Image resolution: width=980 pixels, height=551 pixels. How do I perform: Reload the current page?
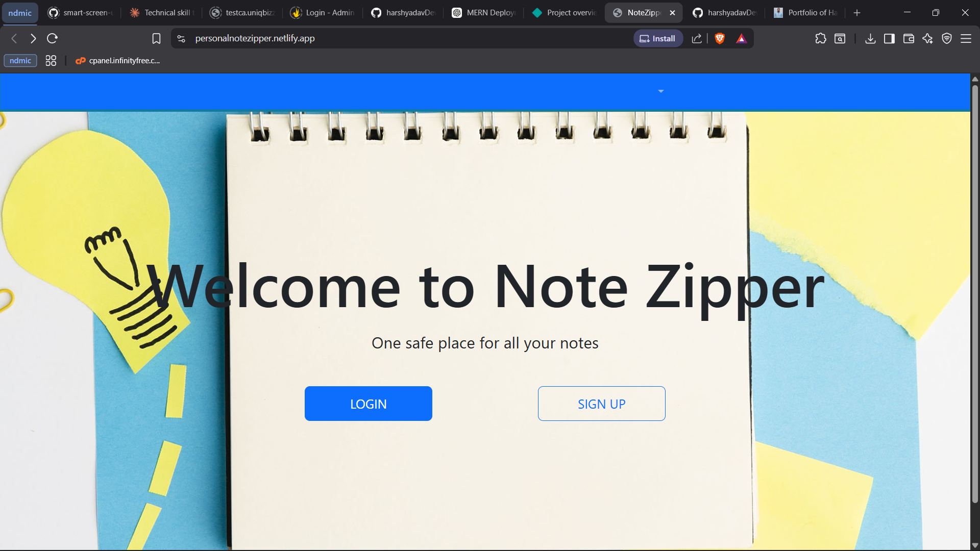point(52,38)
